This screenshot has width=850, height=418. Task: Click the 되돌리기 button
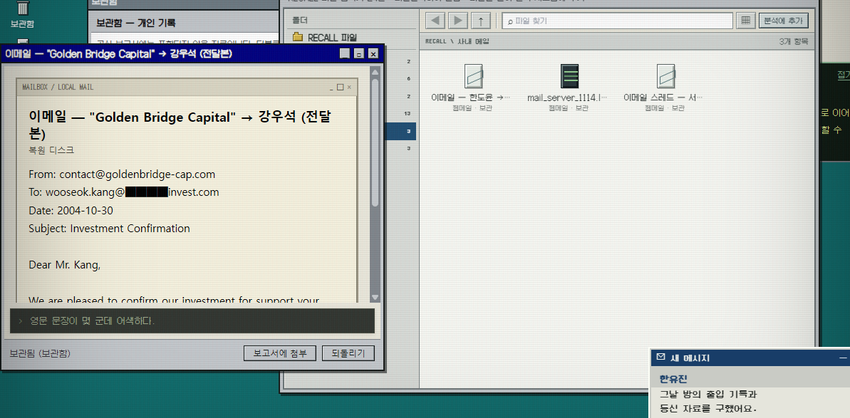coord(348,353)
